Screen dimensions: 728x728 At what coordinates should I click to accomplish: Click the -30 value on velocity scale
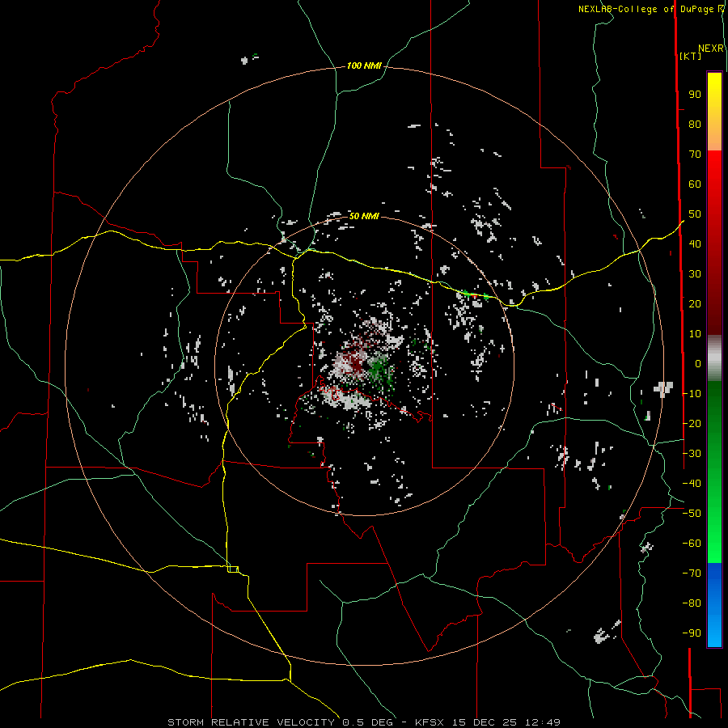point(692,454)
